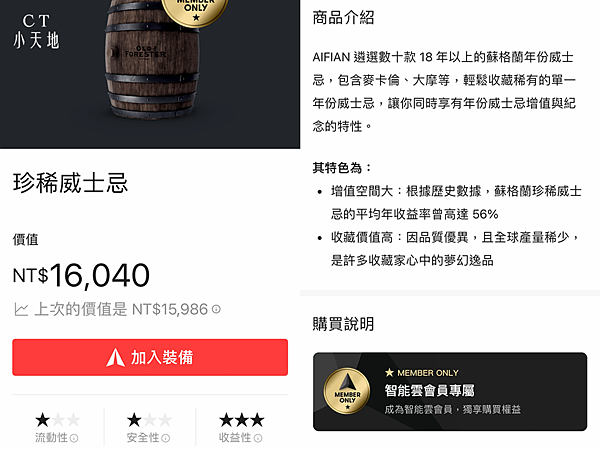
Task: Click the CT 小天地 logo
Action: (x=36, y=31)
